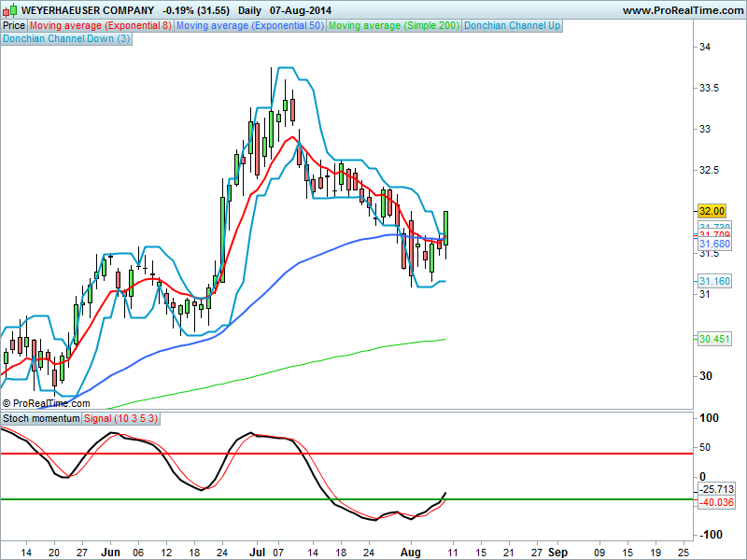Open Moving average (Simple 200) label
This screenshot has width=747, height=560.
(x=394, y=26)
